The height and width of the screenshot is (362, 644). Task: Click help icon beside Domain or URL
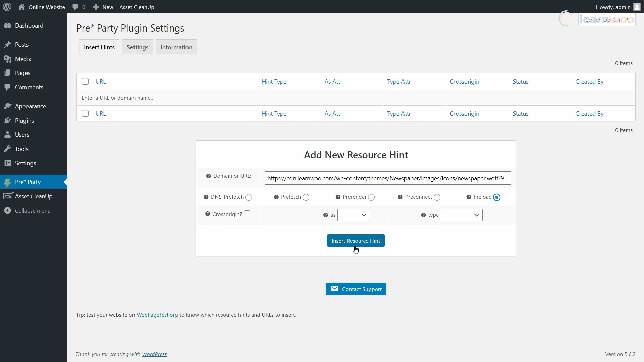[x=208, y=176]
